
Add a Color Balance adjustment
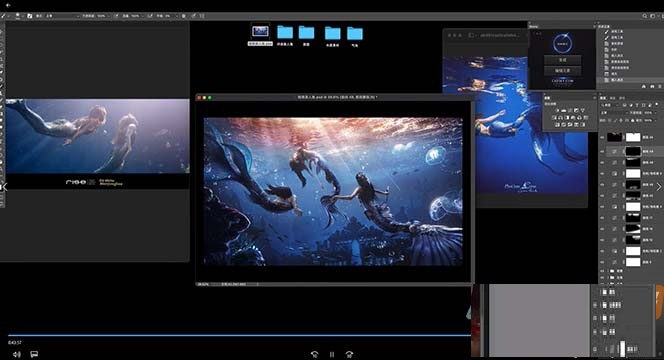point(560,118)
